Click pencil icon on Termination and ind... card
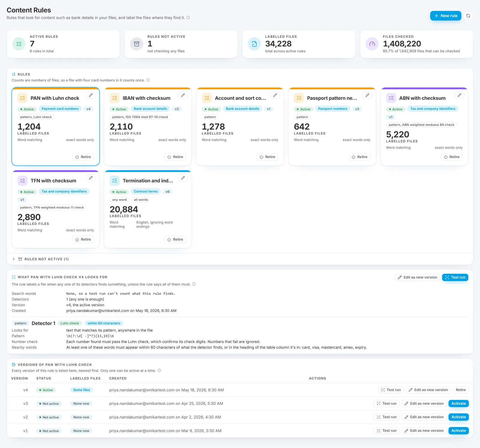Viewport: 480px width, 448px height. point(183,178)
